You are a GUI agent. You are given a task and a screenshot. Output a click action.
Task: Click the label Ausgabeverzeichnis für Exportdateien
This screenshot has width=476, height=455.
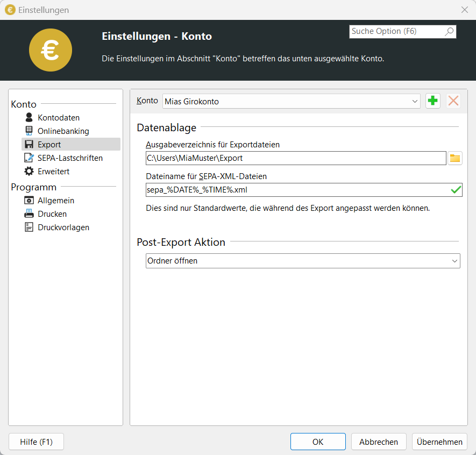tap(213, 145)
